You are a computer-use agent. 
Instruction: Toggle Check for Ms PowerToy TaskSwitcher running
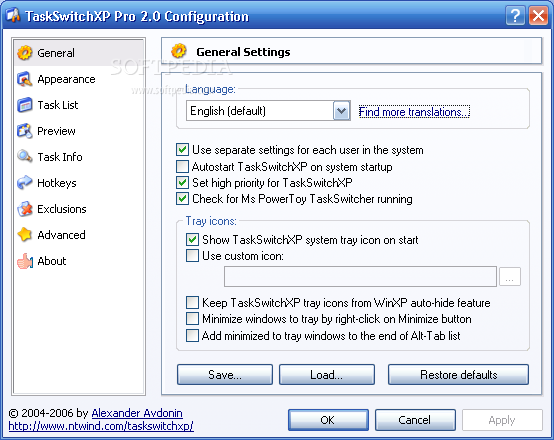tap(182, 199)
